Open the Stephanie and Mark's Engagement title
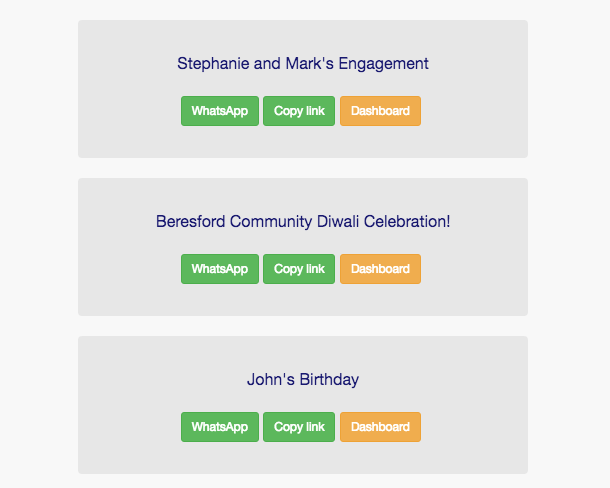The height and width of the screenshot is (488, 610). 303,64
